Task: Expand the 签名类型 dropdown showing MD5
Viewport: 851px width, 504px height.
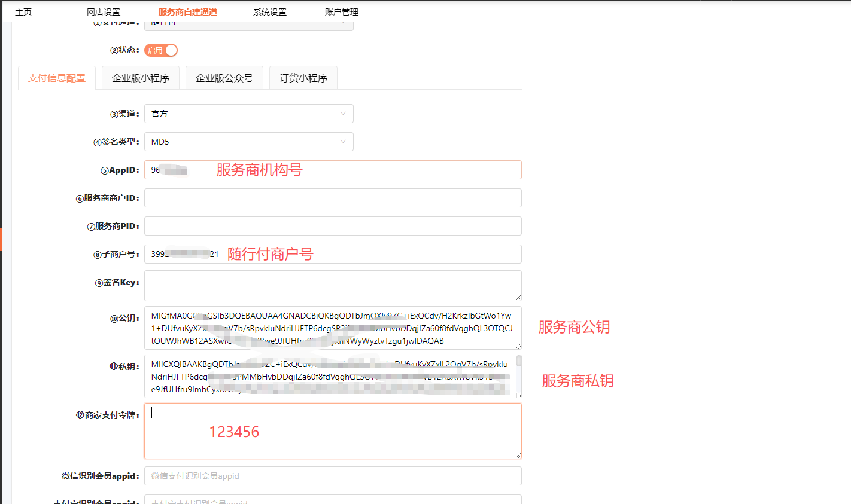Action: coord(248,142)
